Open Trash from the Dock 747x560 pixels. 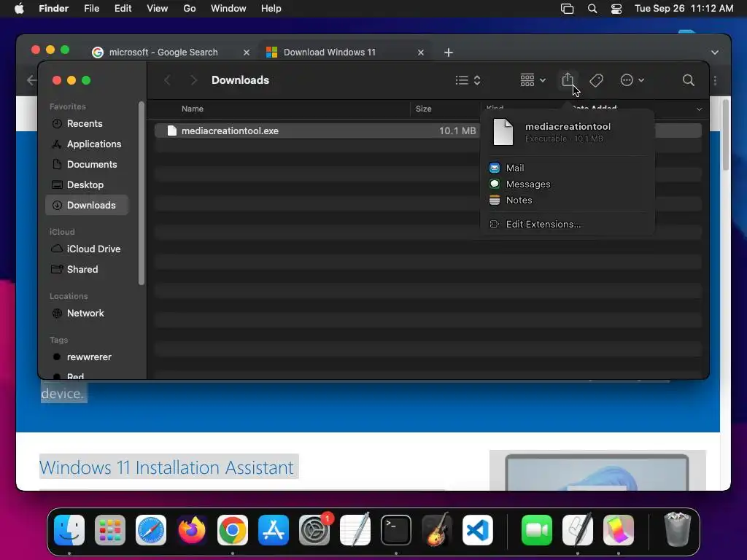pos(677,530)
